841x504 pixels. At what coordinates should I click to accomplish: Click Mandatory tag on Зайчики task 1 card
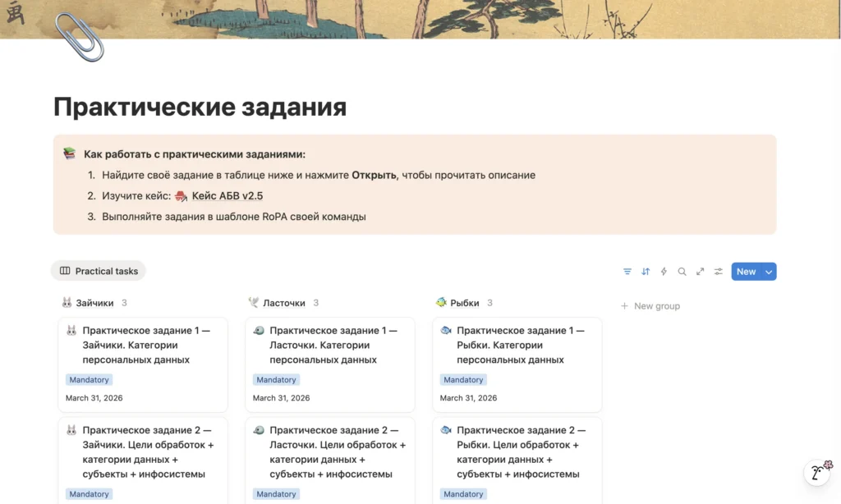pos(89,380)
